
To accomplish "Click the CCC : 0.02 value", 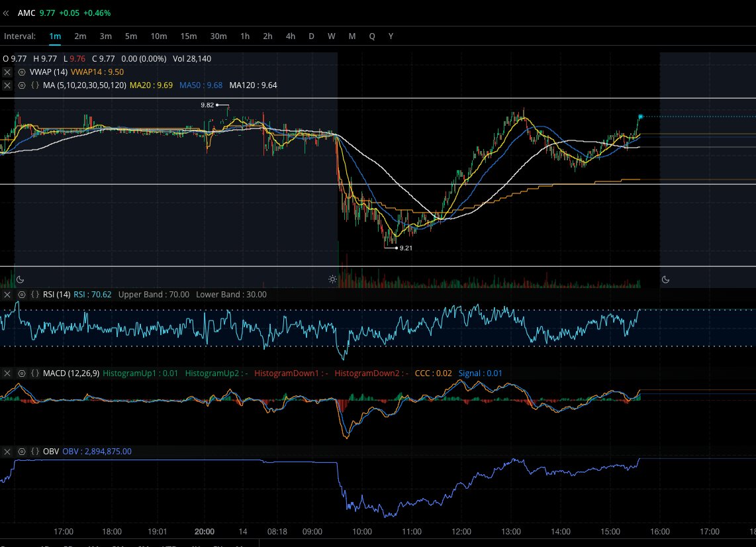I will pyautogui.click(x=434, y=373).
